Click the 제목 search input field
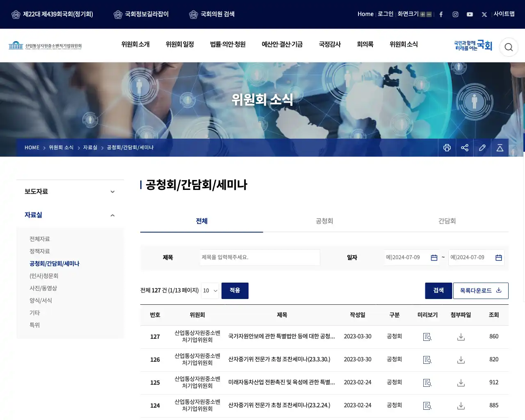The width and height of the screenshot is (525, 420). point(260,258)
